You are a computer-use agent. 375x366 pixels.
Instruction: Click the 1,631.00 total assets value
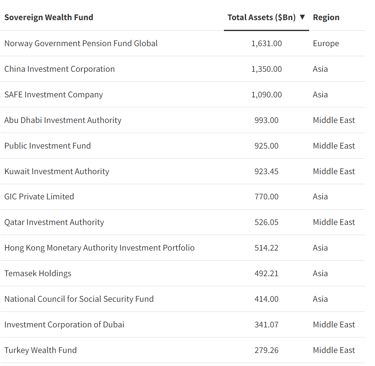(x=266, y=43)
